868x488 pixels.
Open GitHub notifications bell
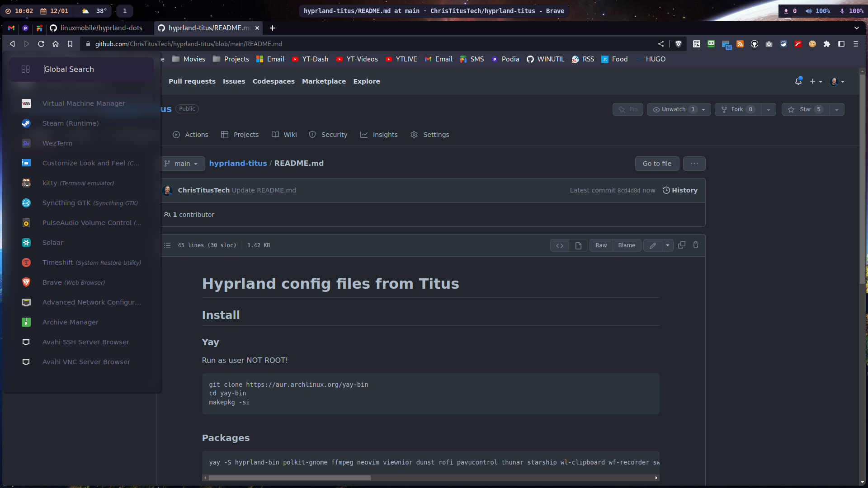pyautogui.click(x=798, y=81)
